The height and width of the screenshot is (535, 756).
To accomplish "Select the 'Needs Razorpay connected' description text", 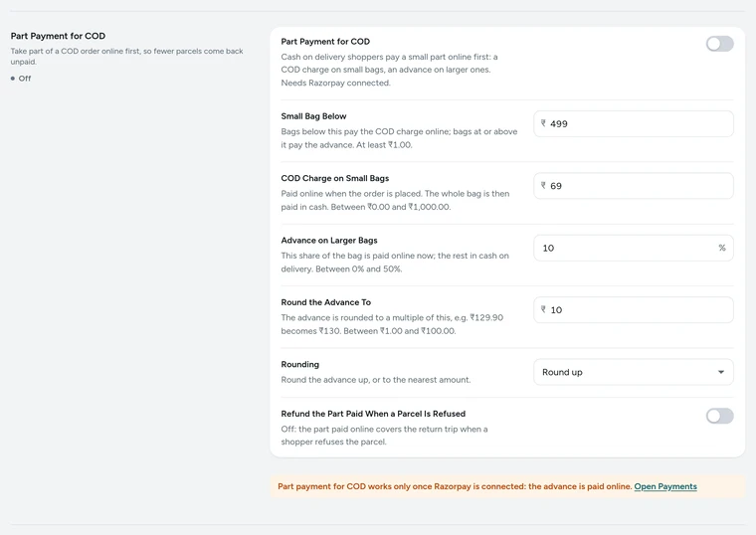I will coord(335,83).
